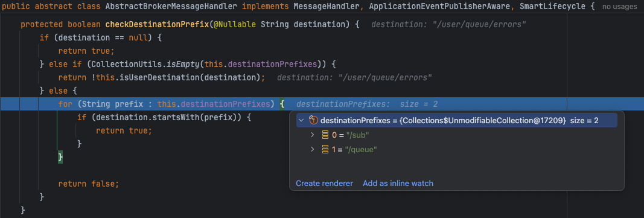The height and width of the screenshot is (218, 644).
Task: Expand element 0 "/sub" entry
Action: pos(313,135)
